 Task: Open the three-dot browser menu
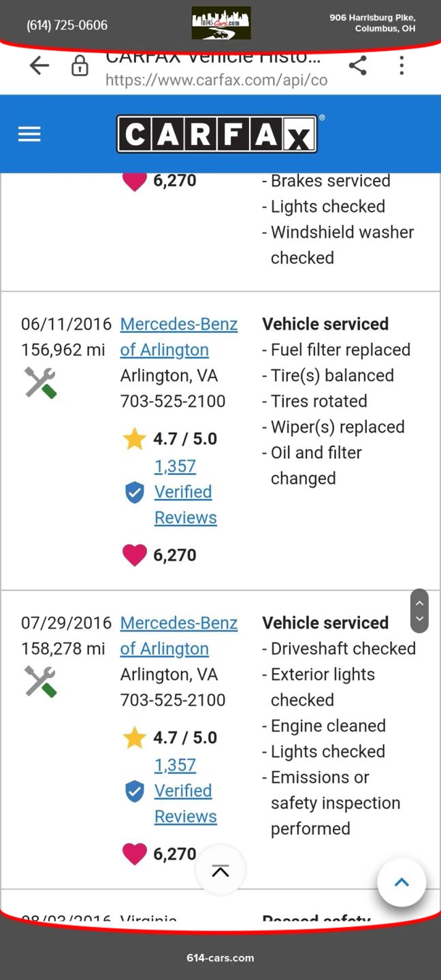tap(402, 65)
